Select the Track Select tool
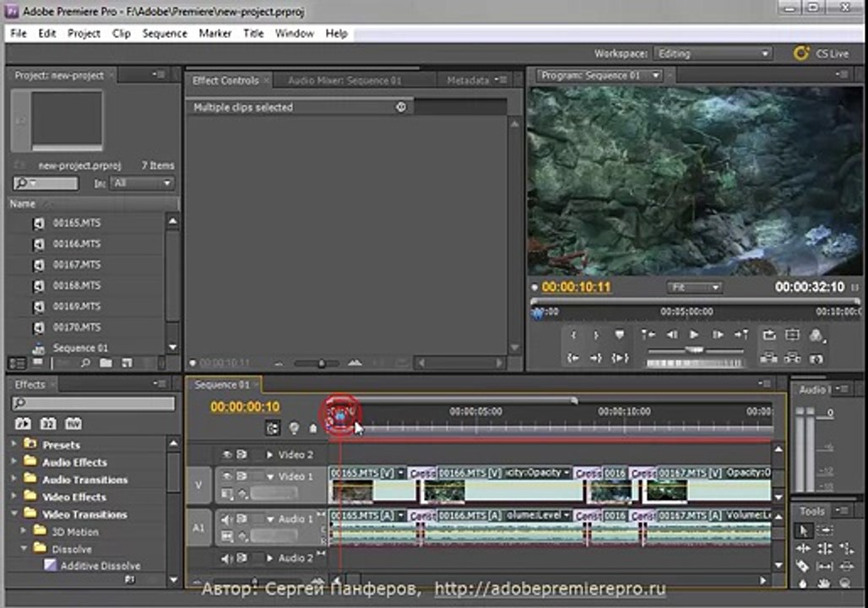The image size is (868, 608). (825, 530)
